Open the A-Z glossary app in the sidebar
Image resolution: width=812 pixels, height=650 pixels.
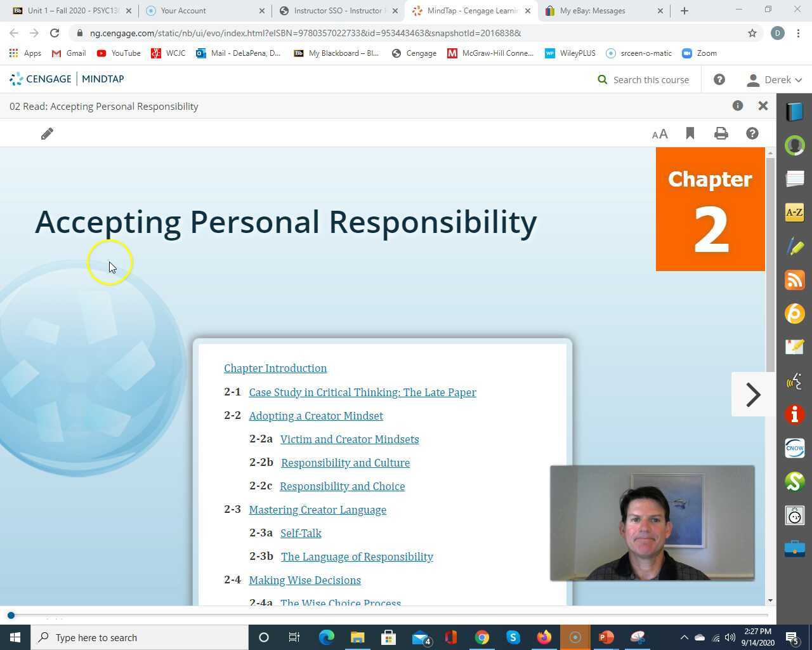point(794,213)
